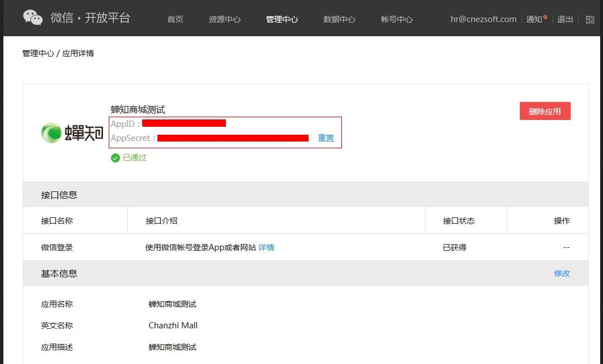The height and width of the screenshot is (364, 603).
Task: Click the 应用名称 field label
Action: (57, 304)
